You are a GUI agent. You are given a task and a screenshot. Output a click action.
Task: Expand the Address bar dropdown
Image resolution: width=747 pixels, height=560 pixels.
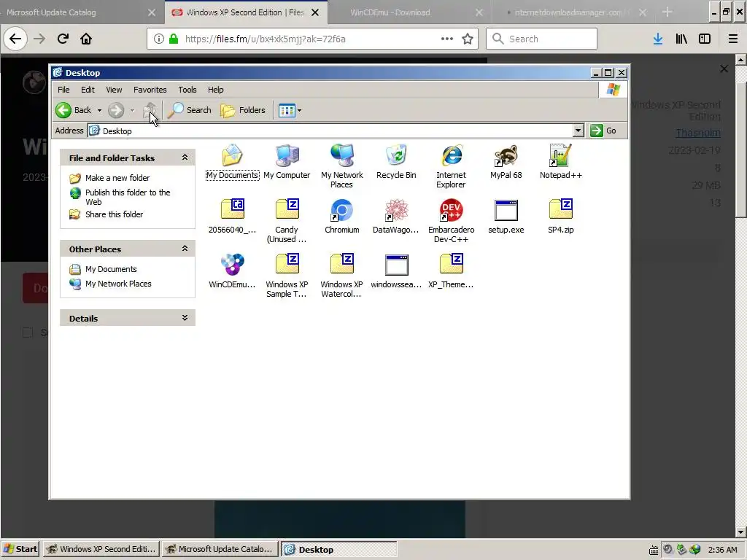pyautogui.click(x=578, y=131)
